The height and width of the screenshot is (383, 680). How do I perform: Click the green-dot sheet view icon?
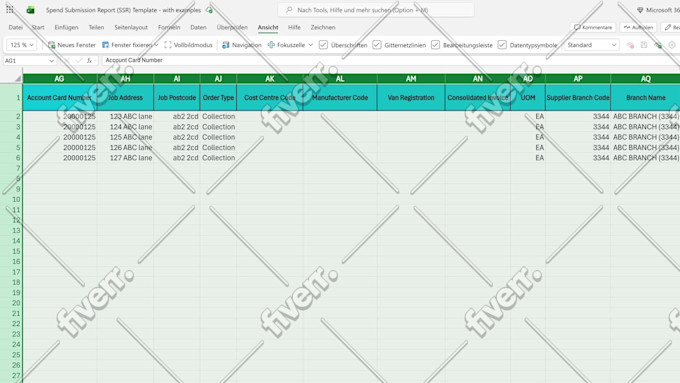(658, 45)
